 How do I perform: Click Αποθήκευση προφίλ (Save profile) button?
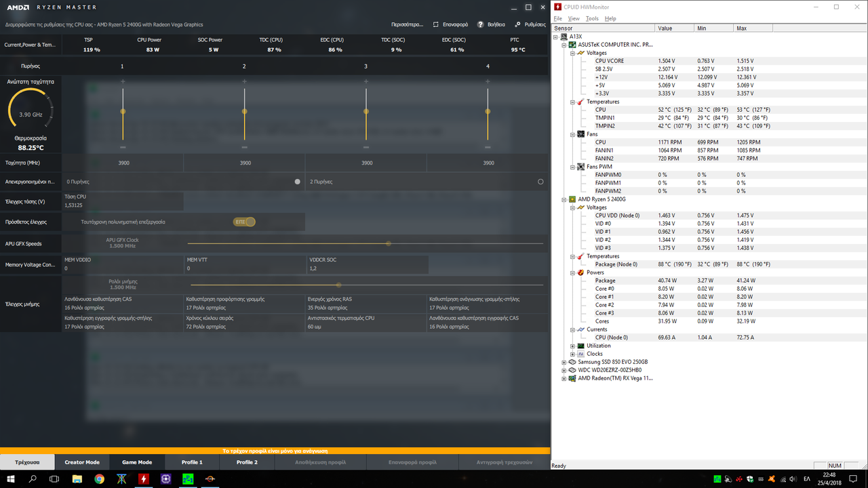321,462
